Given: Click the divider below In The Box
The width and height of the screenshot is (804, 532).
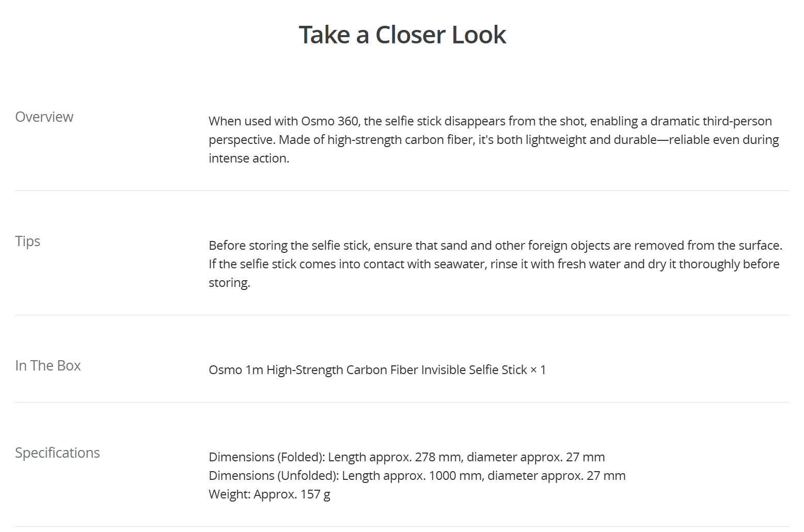Looking at the screenshot, I should click(x=402, y=402).
